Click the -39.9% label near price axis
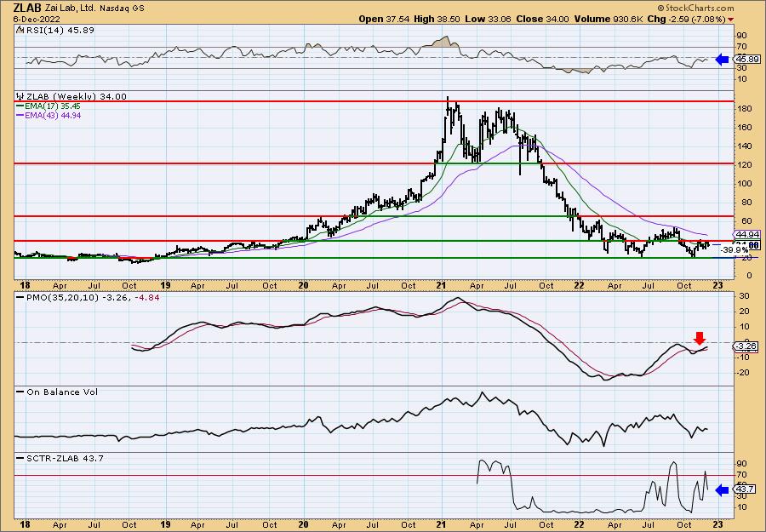 tap(735, 250)
